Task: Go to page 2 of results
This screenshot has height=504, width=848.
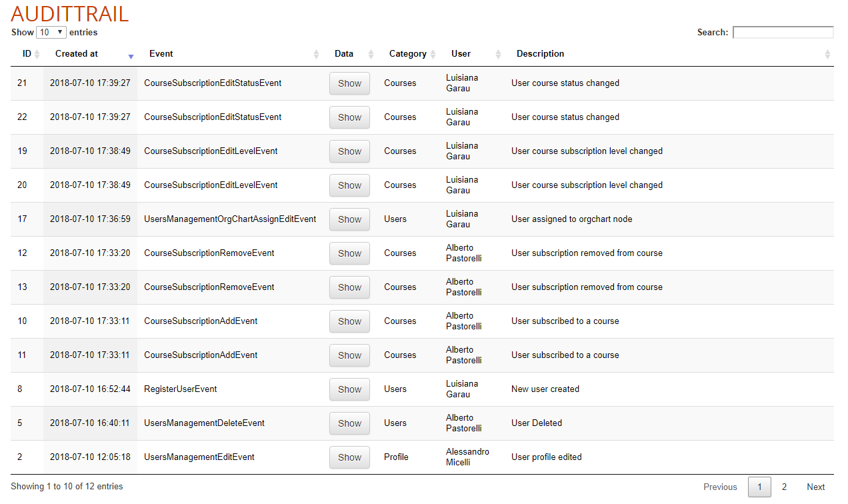Action: 784,487
